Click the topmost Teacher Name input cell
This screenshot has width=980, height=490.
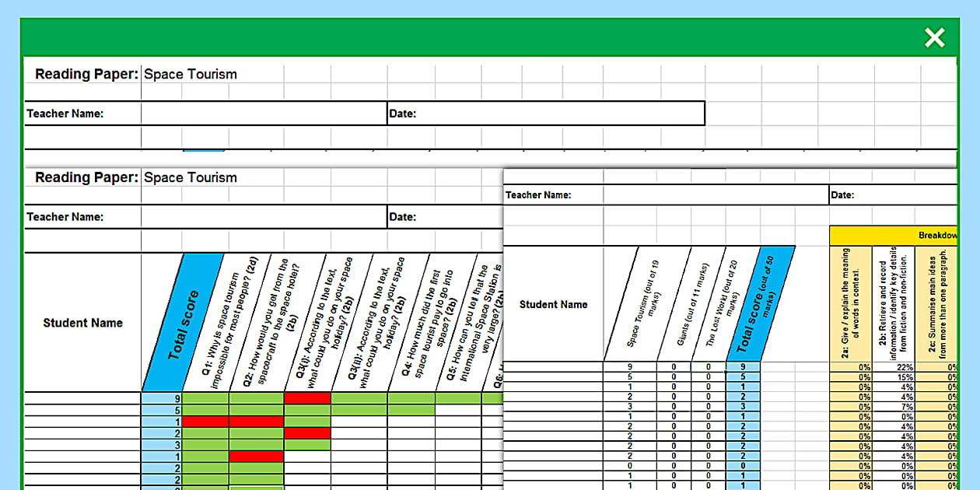point(263,114)
